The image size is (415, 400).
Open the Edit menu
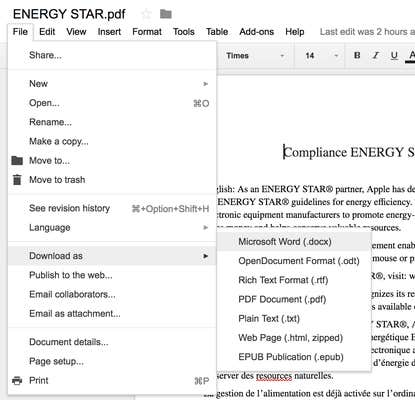tap(47, 32)
